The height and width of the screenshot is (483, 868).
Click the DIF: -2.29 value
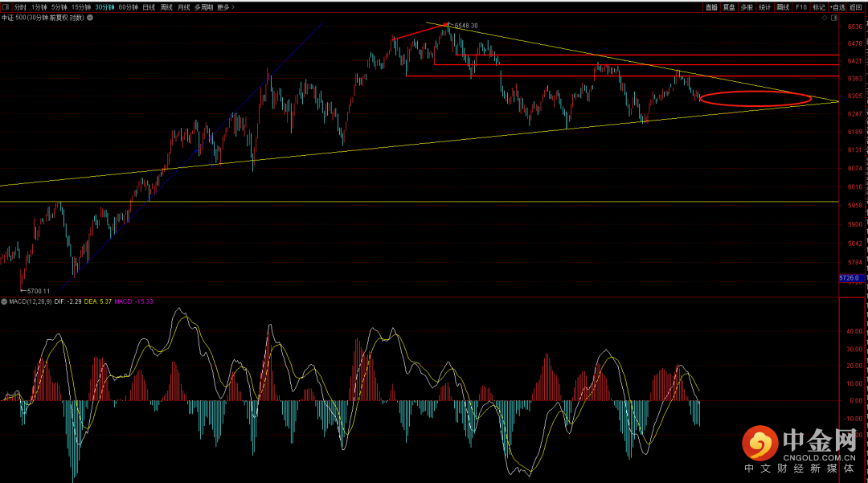click(x=68, y=301)
